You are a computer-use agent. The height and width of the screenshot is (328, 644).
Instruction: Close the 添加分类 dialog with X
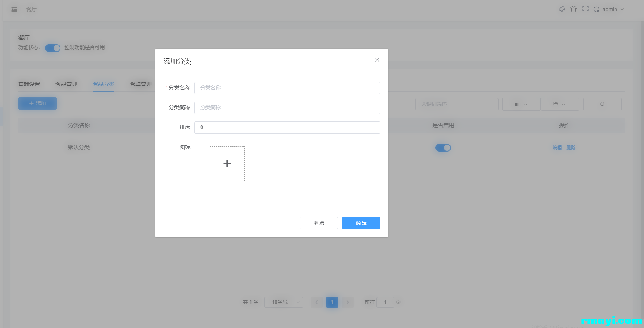pyautogui.click(x=377, y=60)
